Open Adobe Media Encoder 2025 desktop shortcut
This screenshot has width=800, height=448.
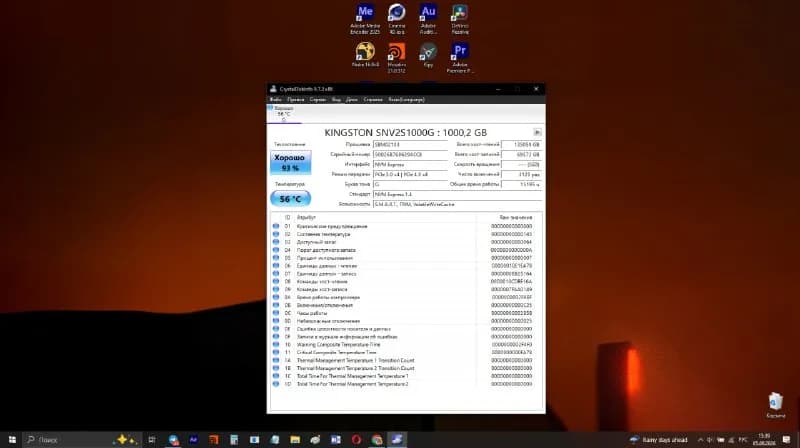point(365,19)
